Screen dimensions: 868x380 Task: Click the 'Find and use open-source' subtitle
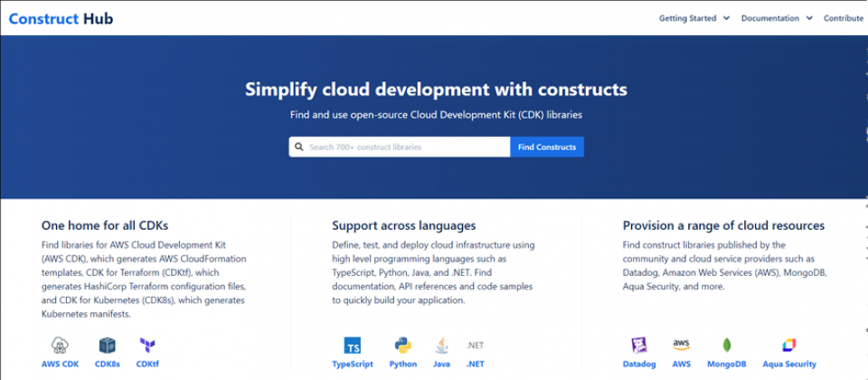tap(436, 115)
